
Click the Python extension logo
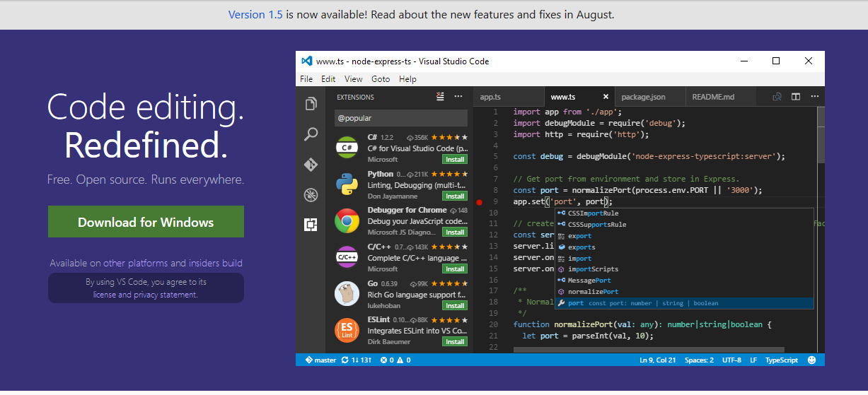point(347,184)
